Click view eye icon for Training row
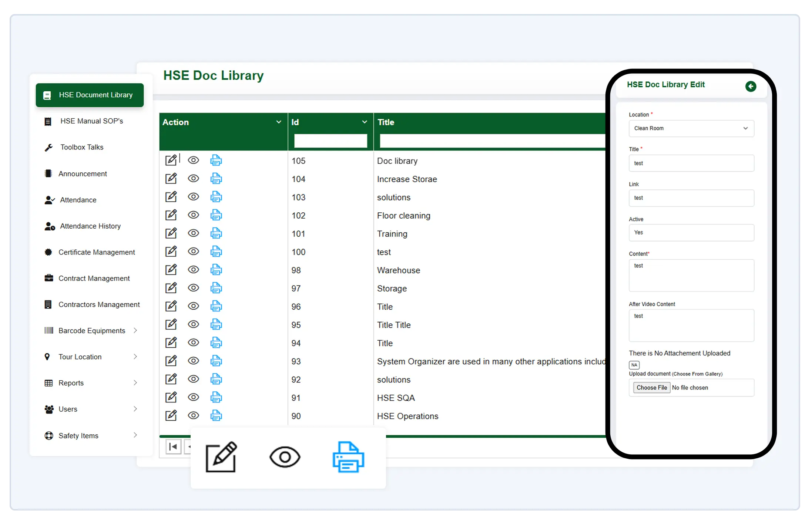Screen dimensions: 812x529 coord(193,233)
